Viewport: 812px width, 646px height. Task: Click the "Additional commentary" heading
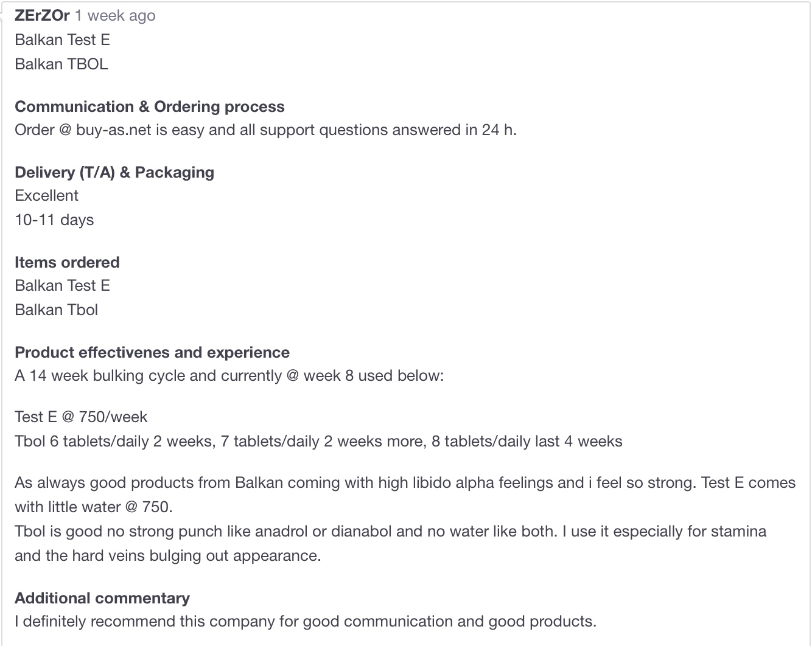(102, 599)
